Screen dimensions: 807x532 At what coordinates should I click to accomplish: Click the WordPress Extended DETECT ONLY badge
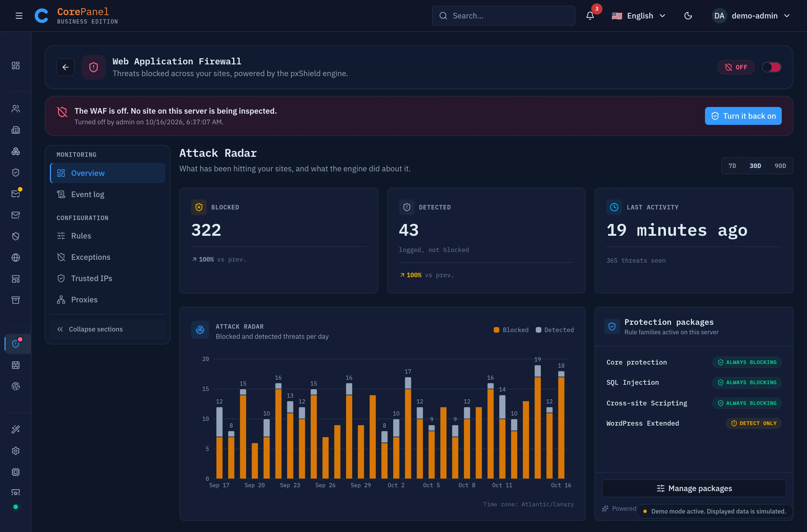coord(753,423)
